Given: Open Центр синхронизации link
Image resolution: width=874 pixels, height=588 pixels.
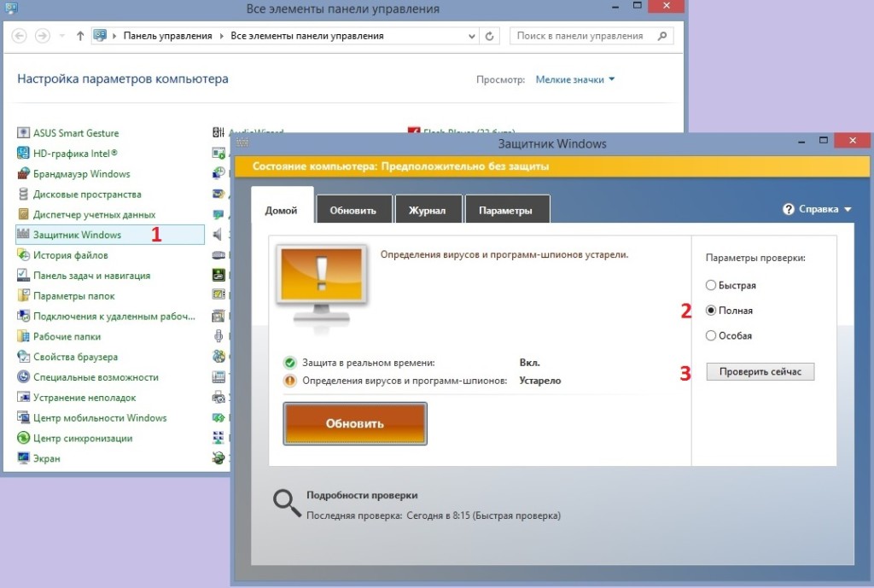Looking at the screenshot, I should 83,439.
